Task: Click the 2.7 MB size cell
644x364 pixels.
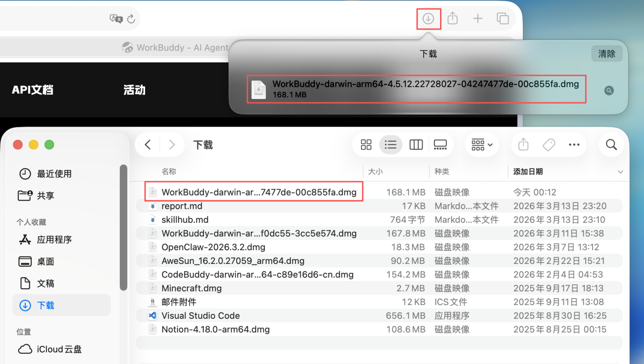Action: (x=411, y=288)
